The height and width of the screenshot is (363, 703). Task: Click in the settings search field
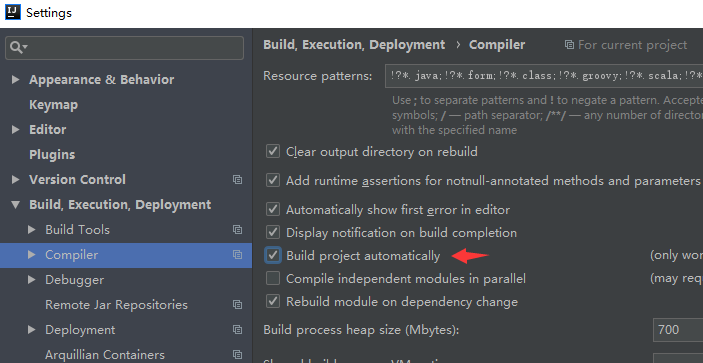[x=125, y=48]
